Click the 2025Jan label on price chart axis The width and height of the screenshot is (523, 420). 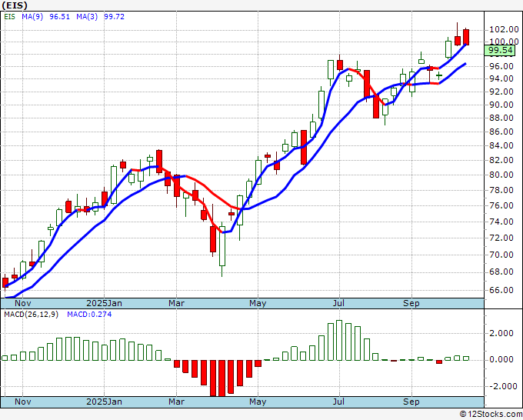coord(104,303)
